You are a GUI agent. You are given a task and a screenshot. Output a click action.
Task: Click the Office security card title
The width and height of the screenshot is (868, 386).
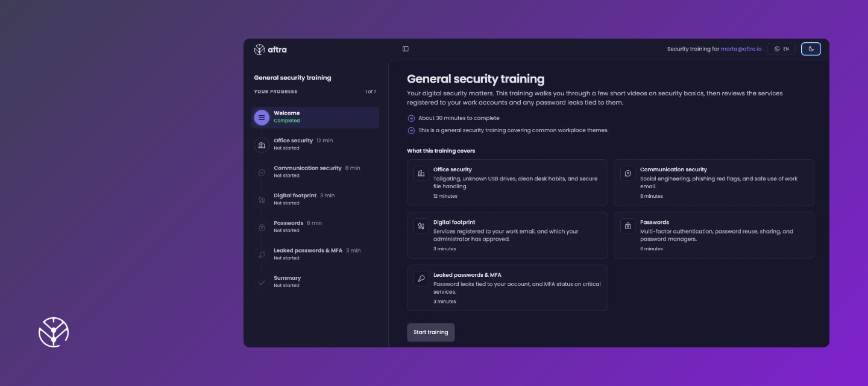453,169
